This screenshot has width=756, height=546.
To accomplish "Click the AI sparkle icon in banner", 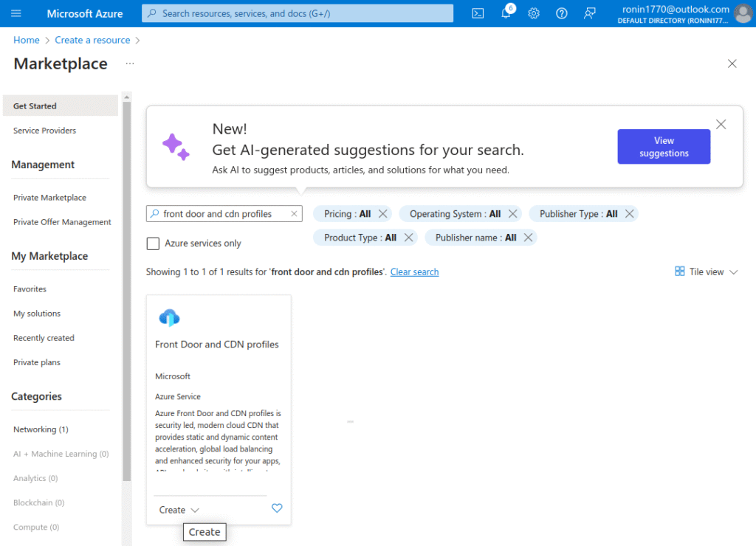I will [x=176, y=147].
